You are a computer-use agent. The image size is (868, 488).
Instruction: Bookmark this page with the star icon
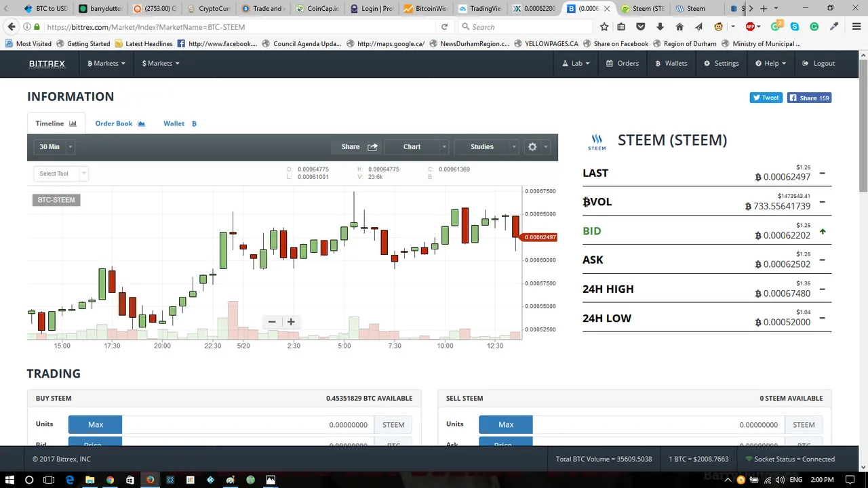(604, 26)
